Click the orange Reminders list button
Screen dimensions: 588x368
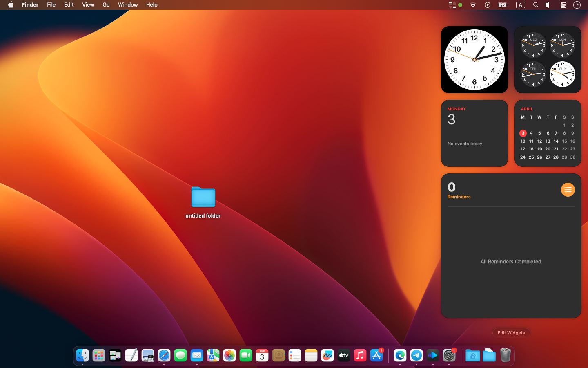pyautogui.click(x=568, y=190)
